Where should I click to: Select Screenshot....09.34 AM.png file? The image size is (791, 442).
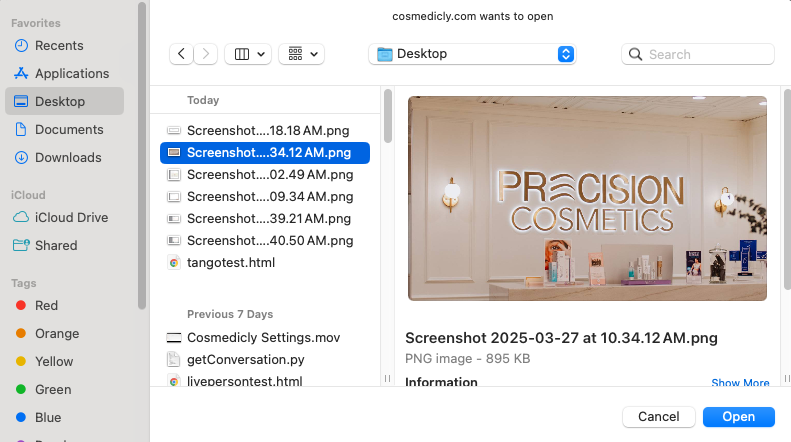click(265, 197)
